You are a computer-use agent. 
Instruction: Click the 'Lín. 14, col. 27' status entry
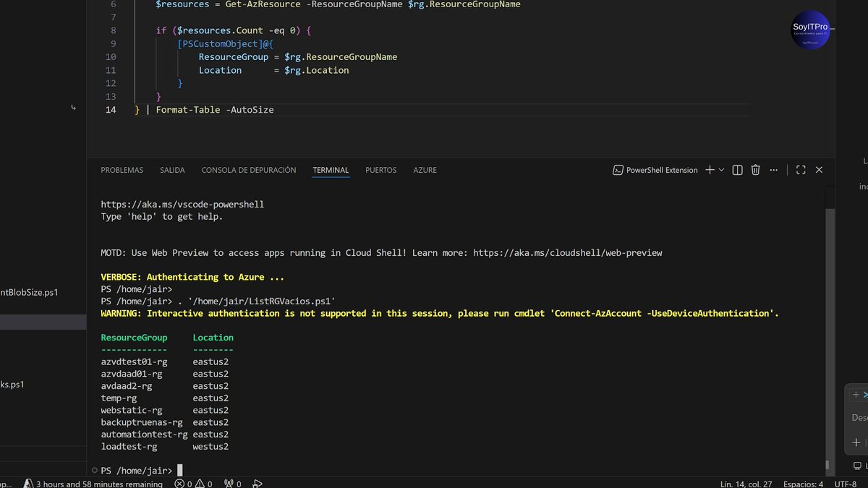(x=746, y=484)
